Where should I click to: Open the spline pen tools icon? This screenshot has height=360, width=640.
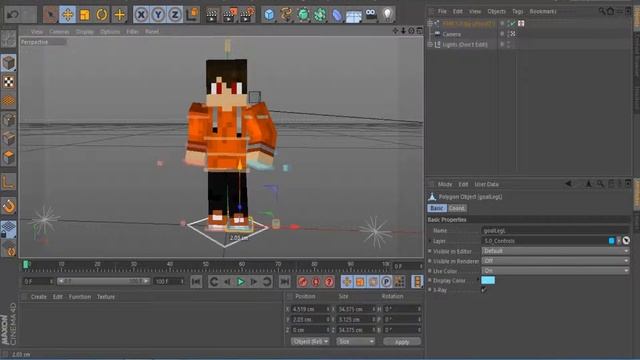(x=286, y=15)
